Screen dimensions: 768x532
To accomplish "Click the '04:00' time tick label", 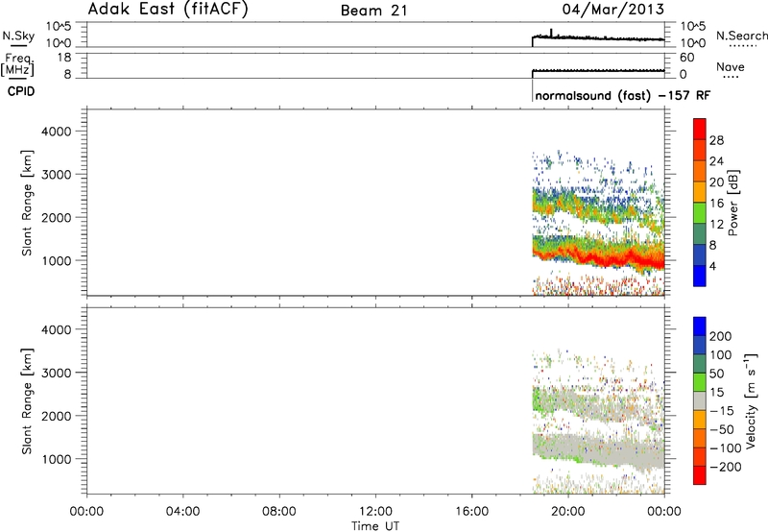I will pyautogui.click(x=182, y=512).
